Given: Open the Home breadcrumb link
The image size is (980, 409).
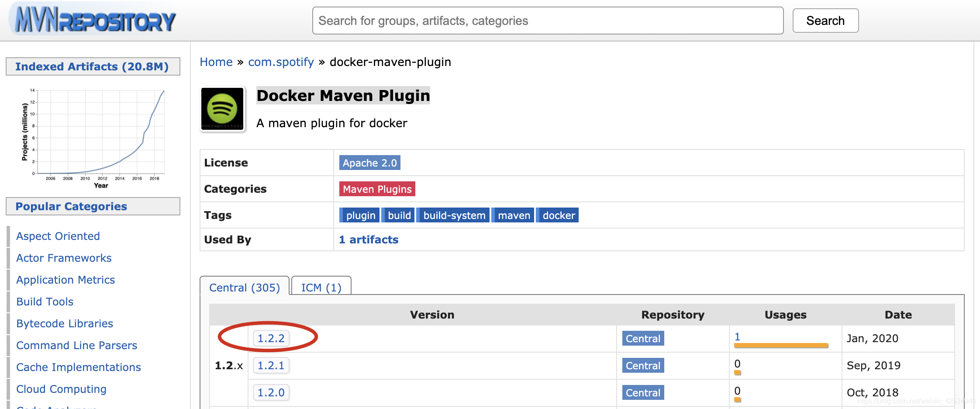Looking at the screenshot, I should pyautogui.click(x=216, y=62).
